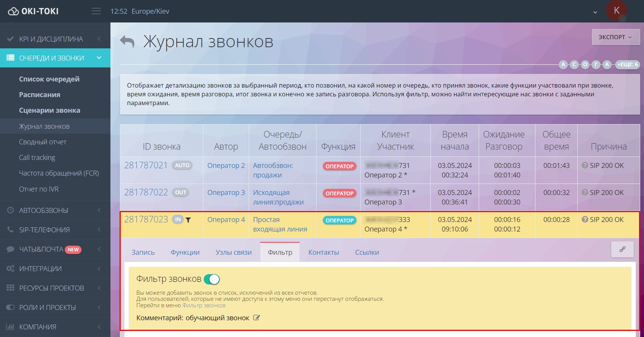This screenshot has height=337, width=644.
Task: Expand the АВТООБЗВОНЫ section
Action: pyautogui.click(x=99, y=210)
